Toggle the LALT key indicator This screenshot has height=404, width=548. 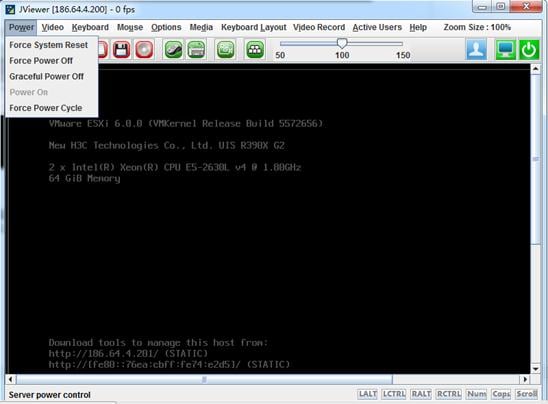(368, 394)
